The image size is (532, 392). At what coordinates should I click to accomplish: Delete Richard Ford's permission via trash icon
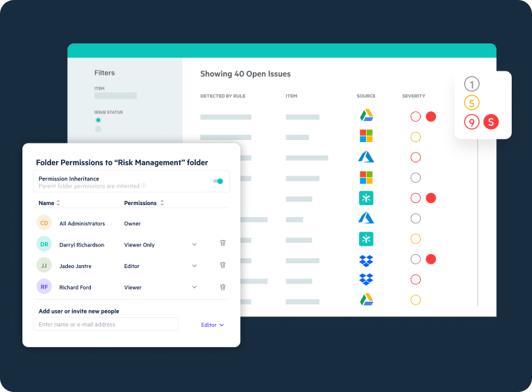pos(223,287)
